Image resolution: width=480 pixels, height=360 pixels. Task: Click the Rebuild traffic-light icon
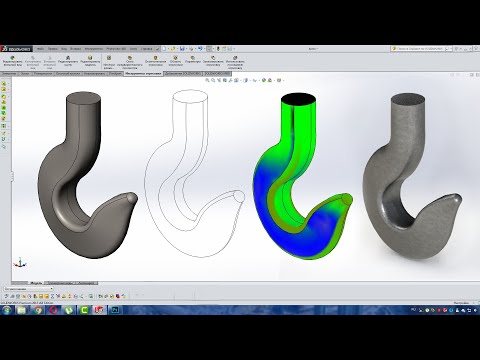[218, 49]
